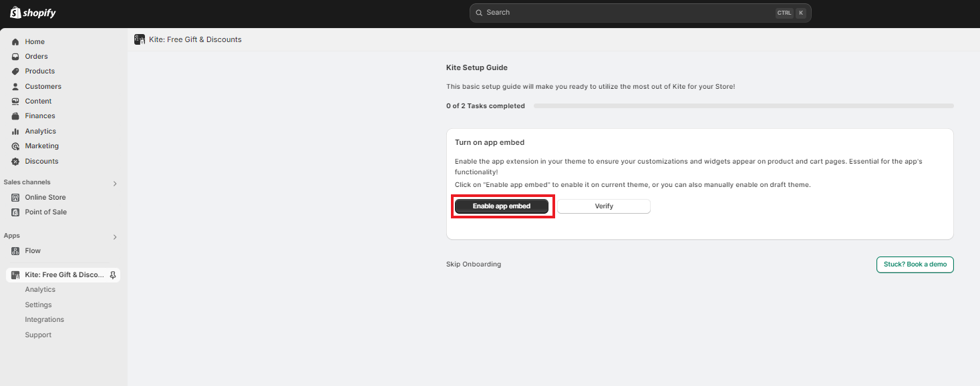Open the Online Store channel
This screenshot has height=386, width=980.
point(45,198)
